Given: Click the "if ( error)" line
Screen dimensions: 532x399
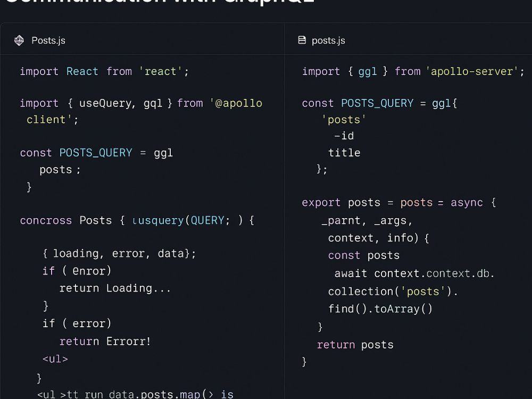Looking at the screenshot, I should coord(77,323).
